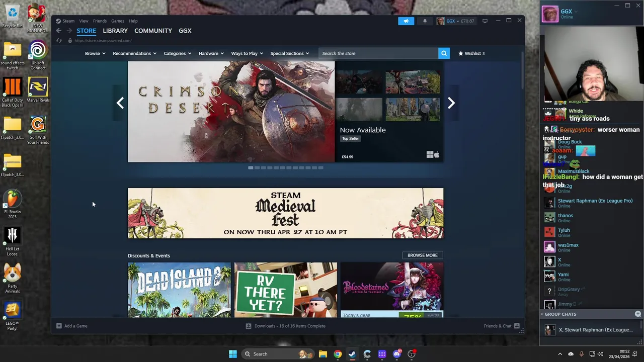Click Add a Game text link

(x=76, y=326)
